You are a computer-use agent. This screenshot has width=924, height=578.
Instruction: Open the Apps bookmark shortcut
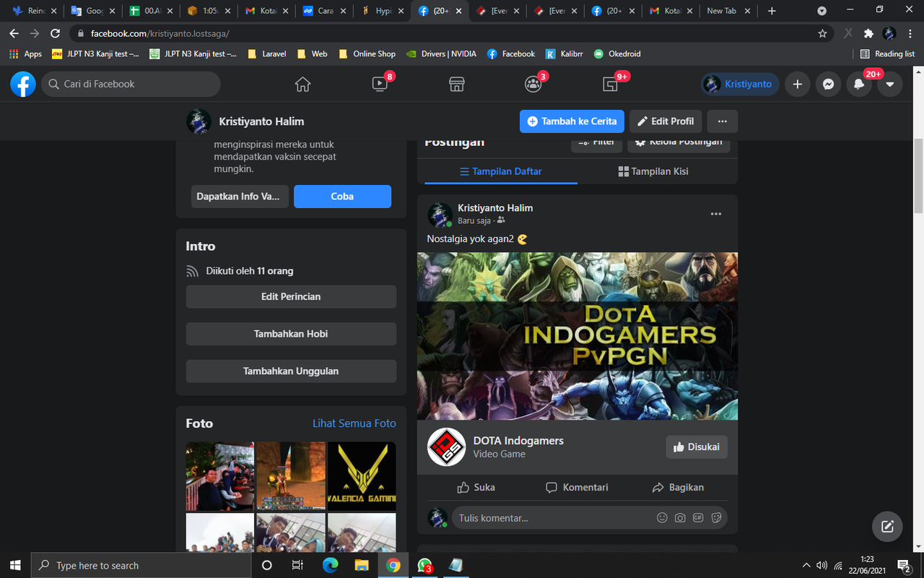[x=25, y=53]
